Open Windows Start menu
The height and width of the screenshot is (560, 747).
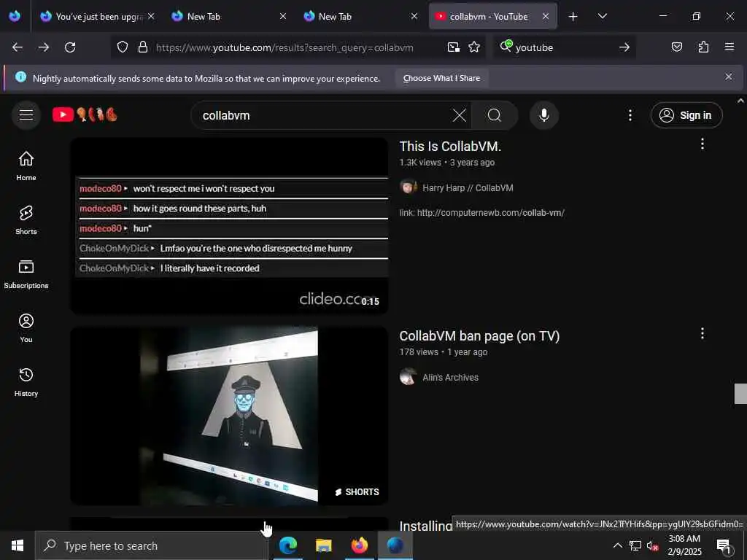pyautogui.click(x=18, y=545)
